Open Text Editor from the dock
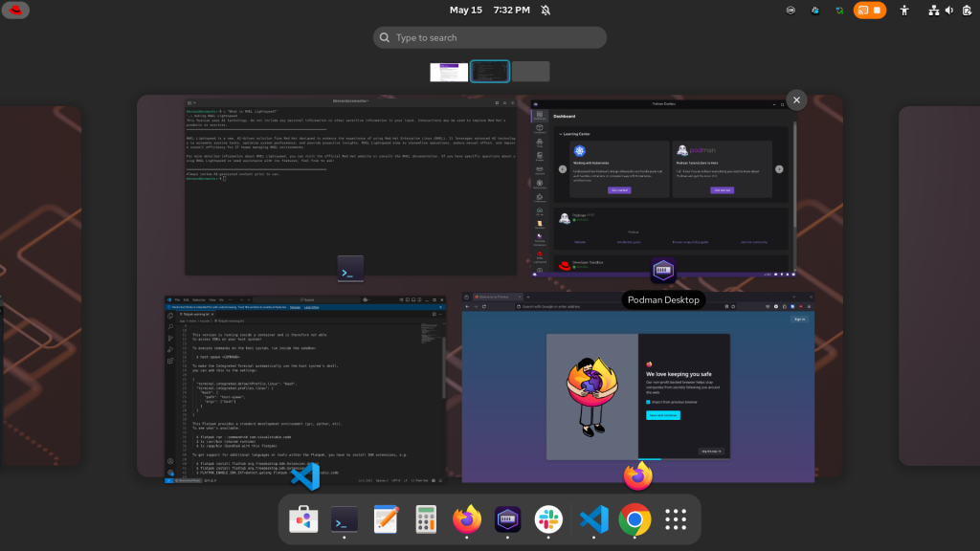Screen dimensions: 980x551 pos(386,519)
